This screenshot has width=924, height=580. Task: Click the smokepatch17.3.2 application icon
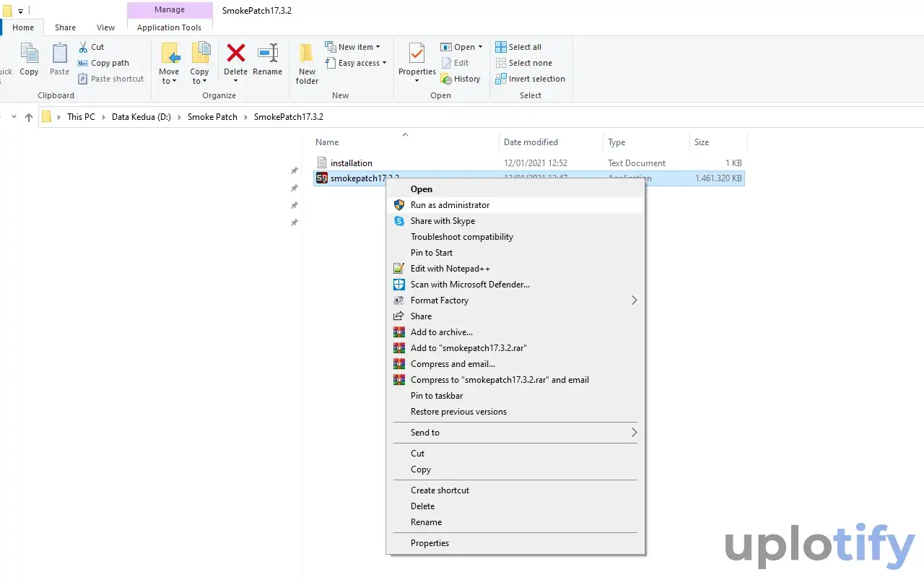[322, 178]
